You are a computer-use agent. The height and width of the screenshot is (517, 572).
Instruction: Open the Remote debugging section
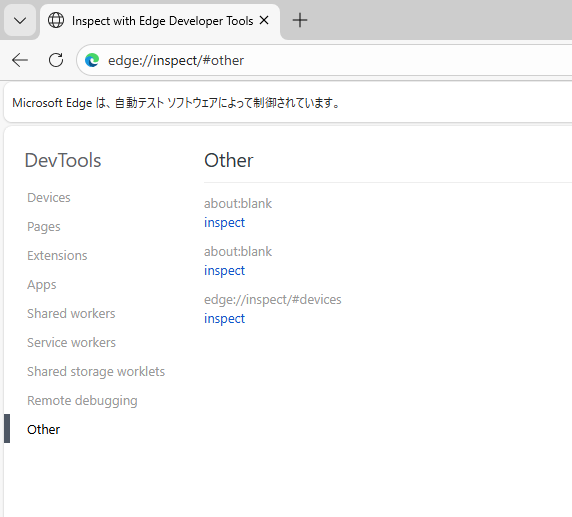coord(82,401)
